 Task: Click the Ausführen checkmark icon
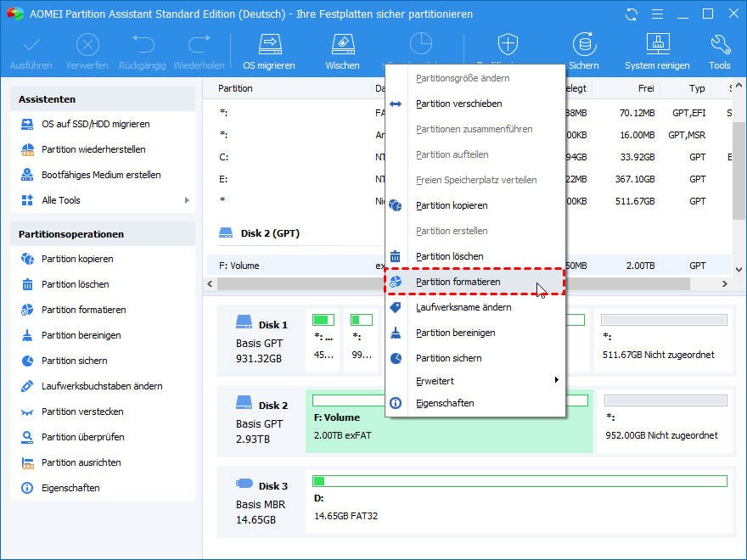31,45
